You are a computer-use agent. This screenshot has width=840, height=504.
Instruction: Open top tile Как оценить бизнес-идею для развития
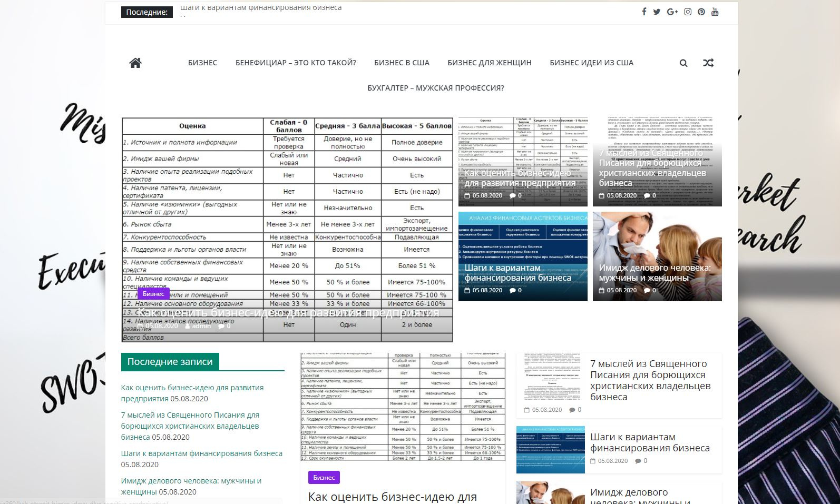click(520, 178)
